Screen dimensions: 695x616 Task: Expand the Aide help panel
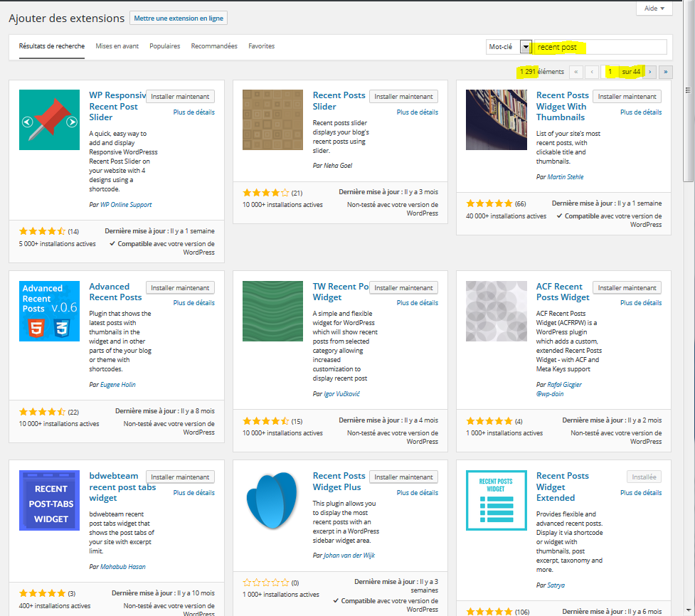(654, 9)
